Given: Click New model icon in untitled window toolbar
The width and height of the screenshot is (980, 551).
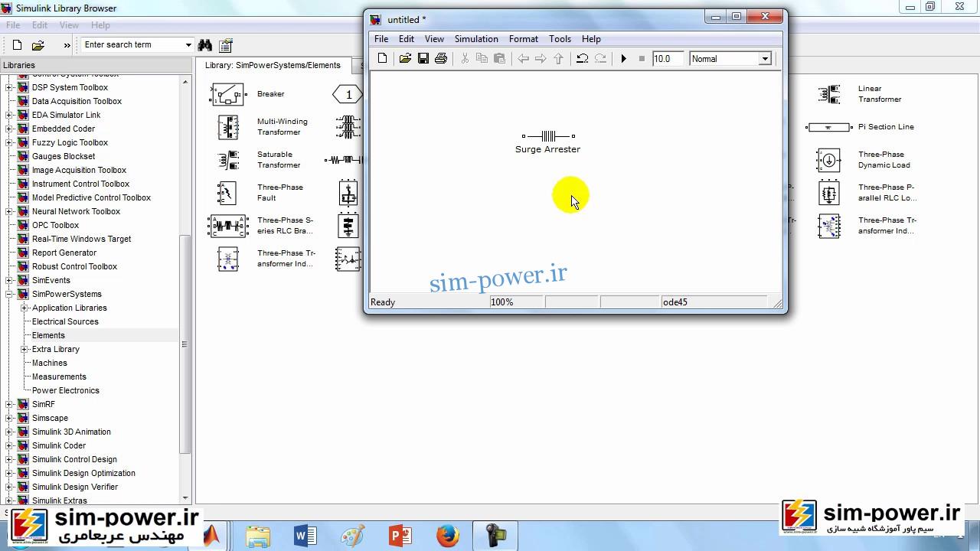Looking at the screenshot, I should (x=383, y=59).
